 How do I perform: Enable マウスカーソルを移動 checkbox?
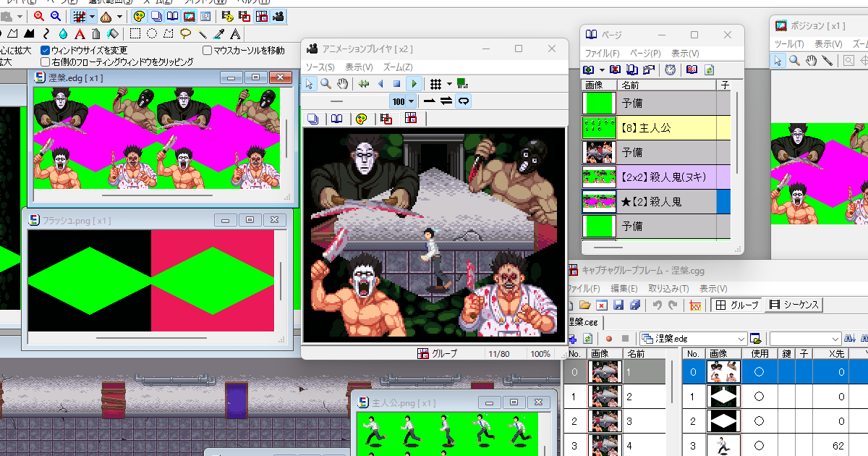208,51
